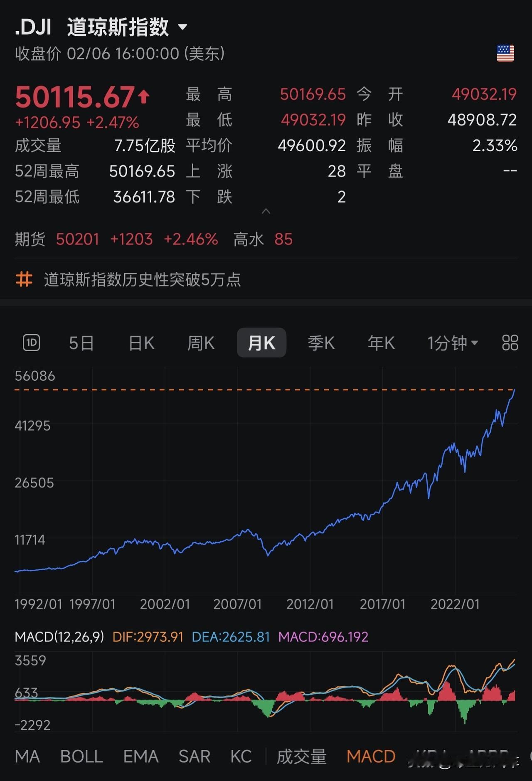Screen dimensions: 532x781
Task: Tap the 上涨 count 28
Action: 337,171
